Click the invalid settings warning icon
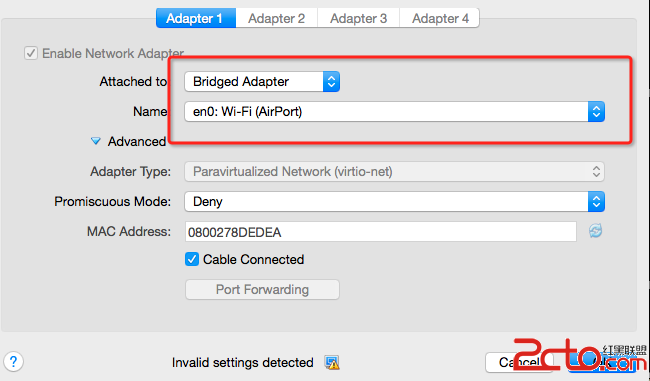The width and height of the screenshot is (650, 381). pyautogui.click(x=332, y=362)
